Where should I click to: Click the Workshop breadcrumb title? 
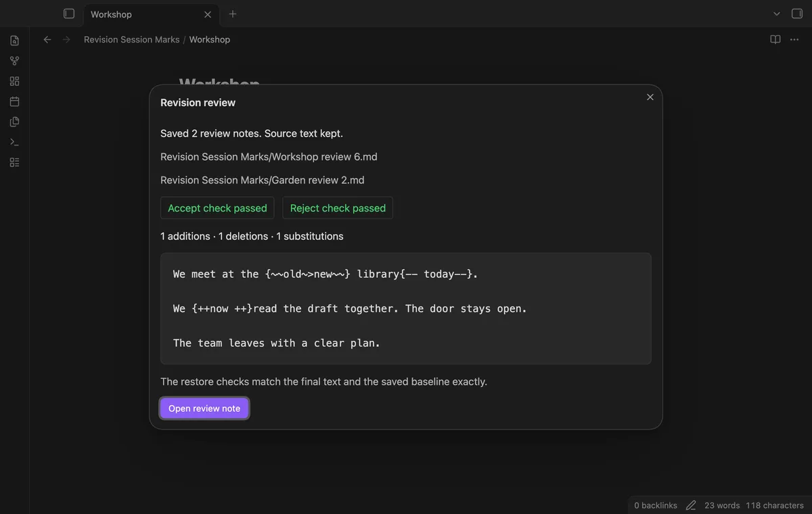point(210,39)
